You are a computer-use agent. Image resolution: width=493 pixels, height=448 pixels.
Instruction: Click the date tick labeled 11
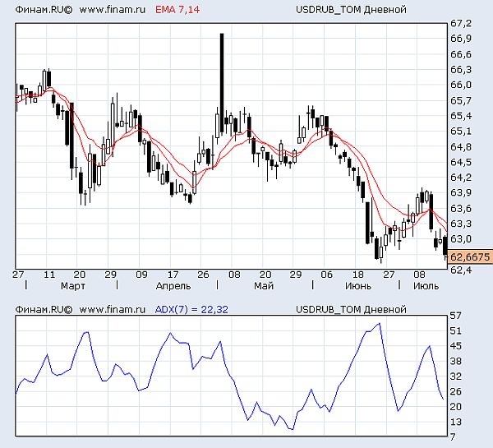49,275
